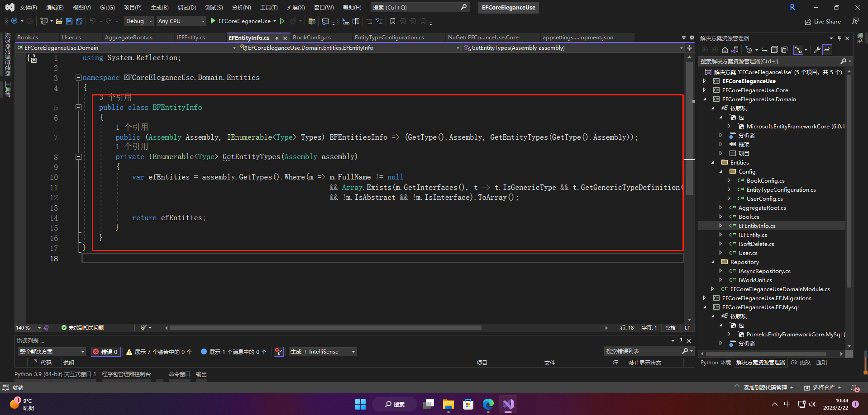This screenshot has width=868, height=415.
Task: Click the Show All Files icon in Solution Explorer
Action: coord(784,50)
